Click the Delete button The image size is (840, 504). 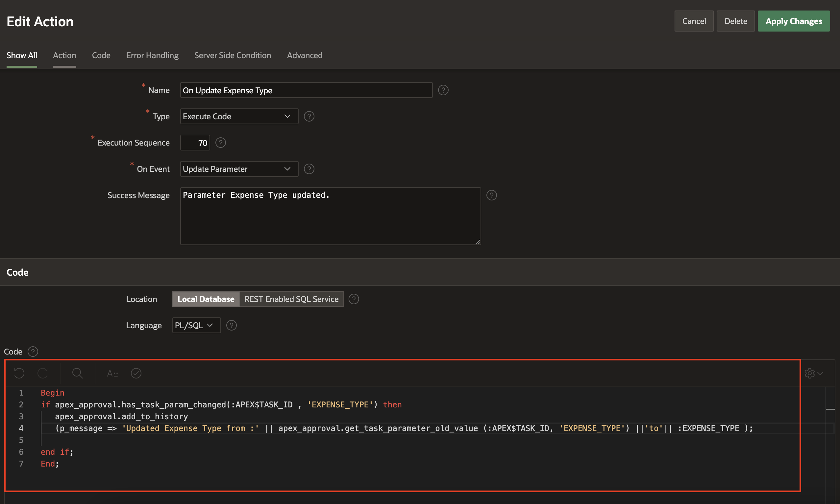pyautogui.click(x=735, y=21)
